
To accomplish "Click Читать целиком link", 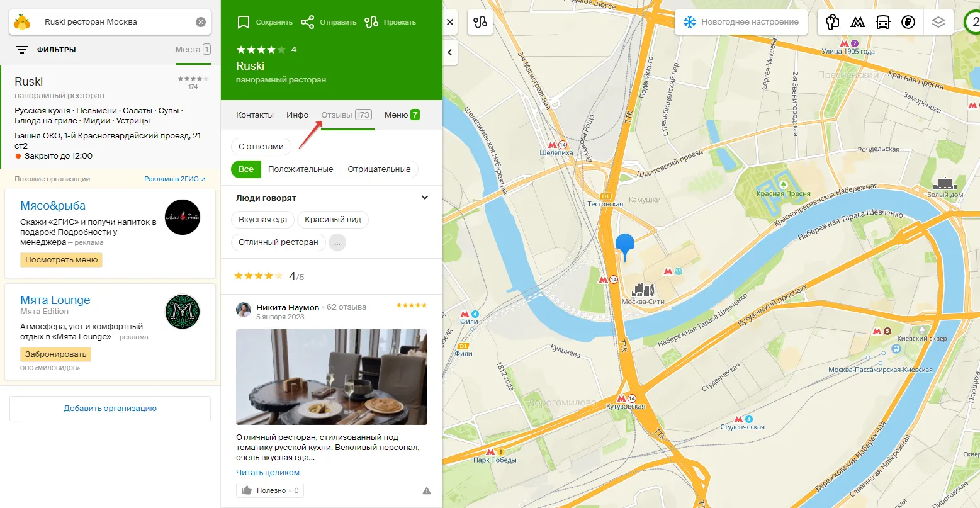I will 268,472.
